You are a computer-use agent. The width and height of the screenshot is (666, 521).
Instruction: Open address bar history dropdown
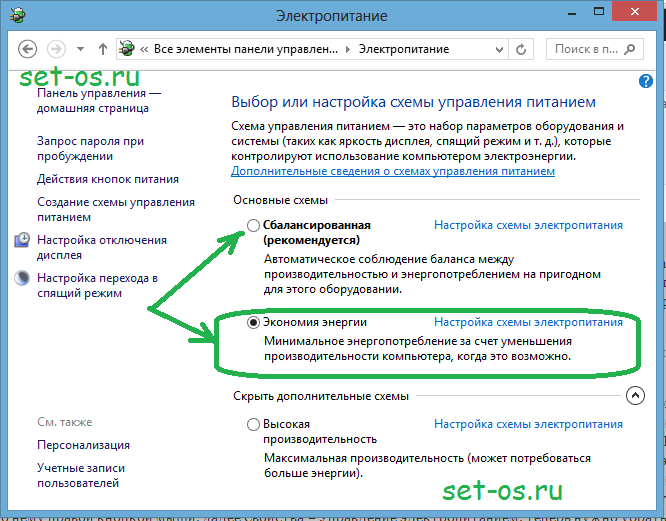click(x=498, y=48)
